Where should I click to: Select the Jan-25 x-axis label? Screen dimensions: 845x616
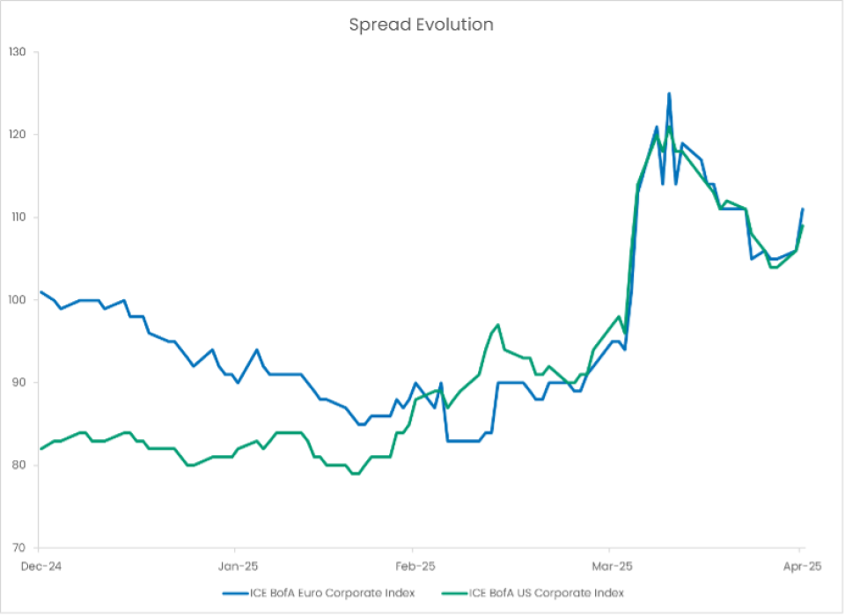(235, 567)
